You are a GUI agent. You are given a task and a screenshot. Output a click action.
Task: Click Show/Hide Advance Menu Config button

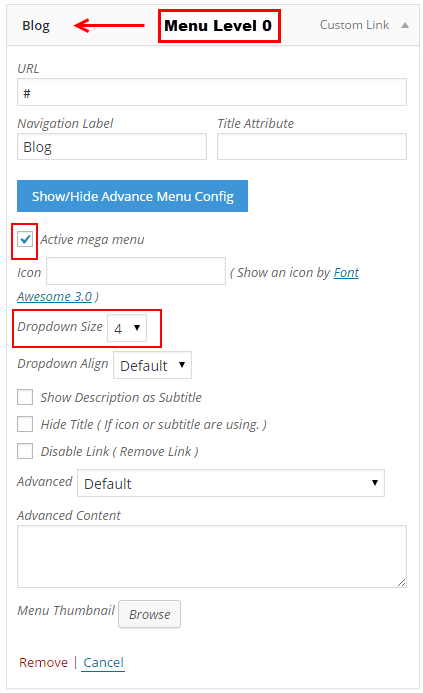tap(133, 196)
